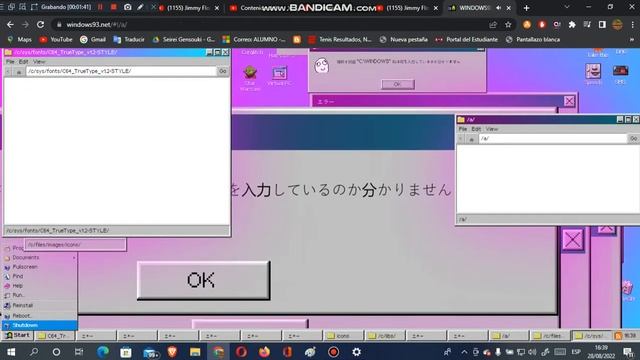Take a screenshot with the Bandicam camera icon
640x360 pixels.
[x=128, y=7]
